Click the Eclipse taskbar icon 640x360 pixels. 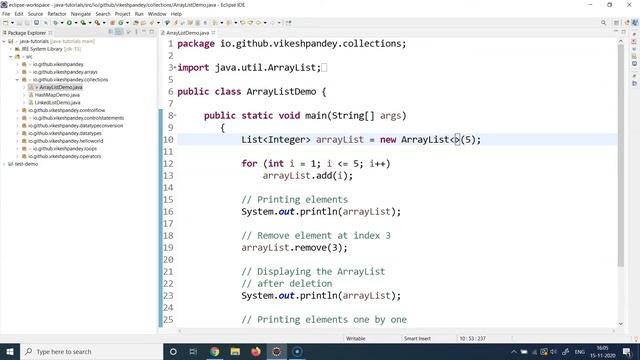point(276,351)
